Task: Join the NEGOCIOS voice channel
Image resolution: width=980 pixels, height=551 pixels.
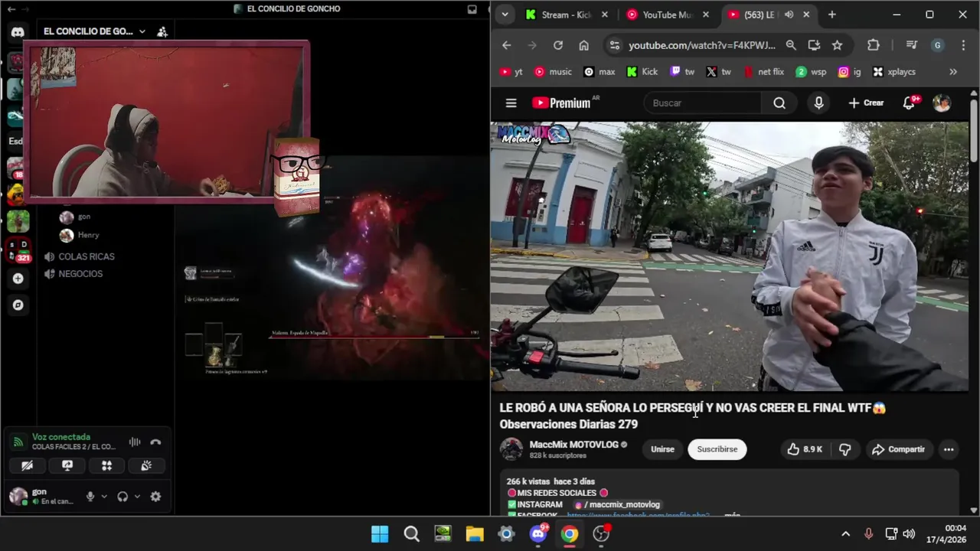Action: 73,273
